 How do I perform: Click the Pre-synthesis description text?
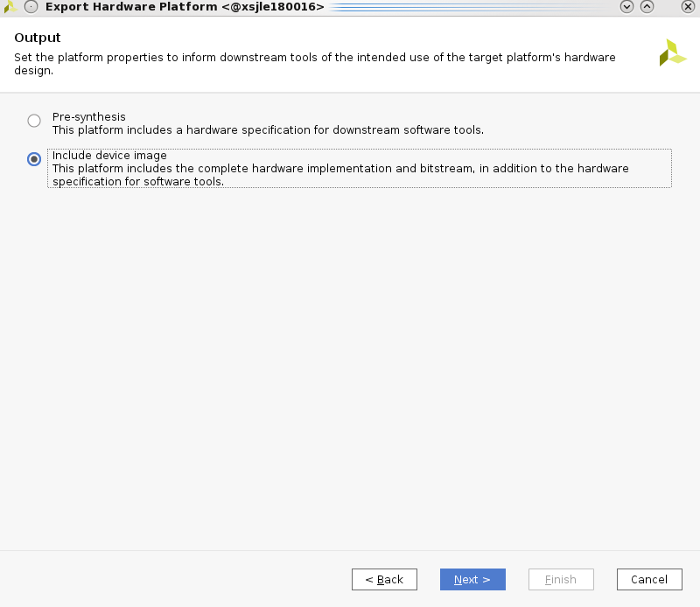(x=268, y=129)
